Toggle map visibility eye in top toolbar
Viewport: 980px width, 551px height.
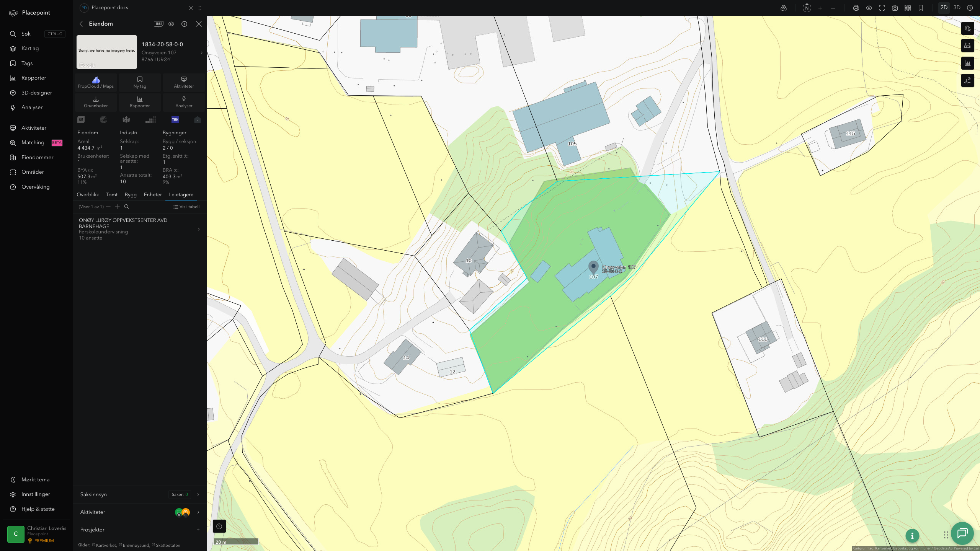[869, 8]
